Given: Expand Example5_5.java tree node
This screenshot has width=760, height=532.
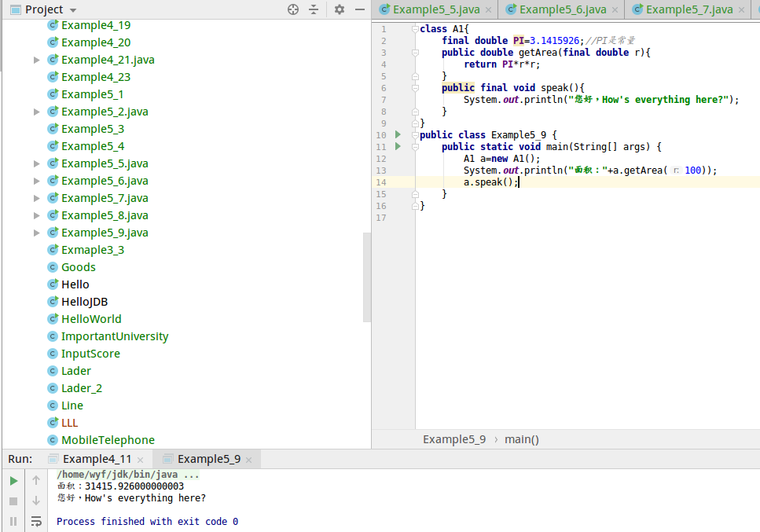Looking at the screenshot, I should [x=36, y=163].
